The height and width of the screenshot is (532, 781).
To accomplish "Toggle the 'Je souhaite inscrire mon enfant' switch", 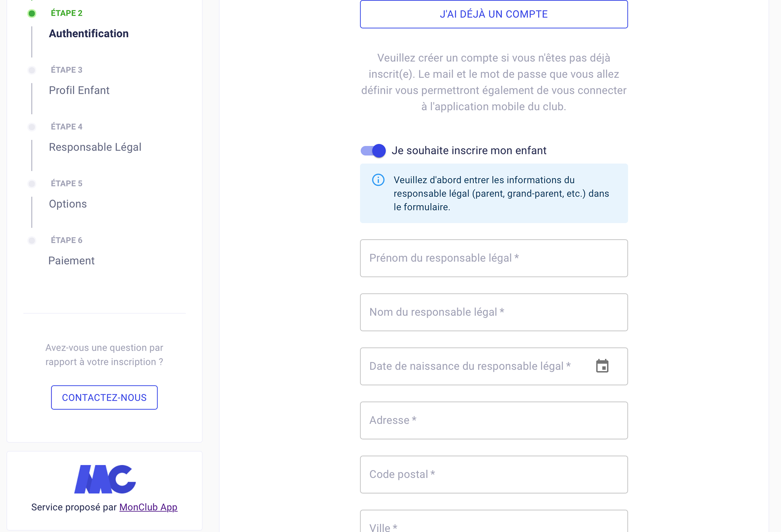I will [x=373, y=151].
